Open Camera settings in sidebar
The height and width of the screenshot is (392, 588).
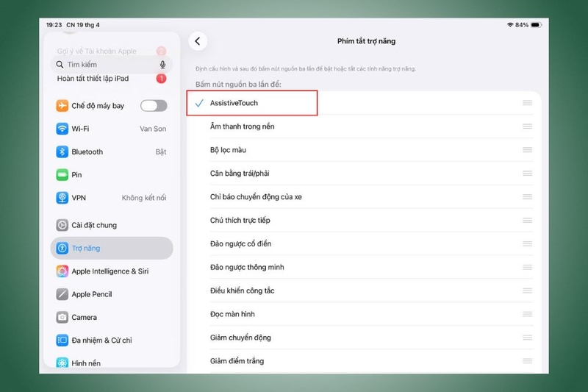(112, 318)
